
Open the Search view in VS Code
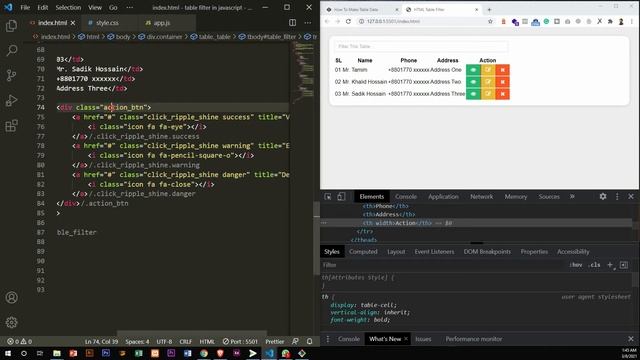click(11, 51)
